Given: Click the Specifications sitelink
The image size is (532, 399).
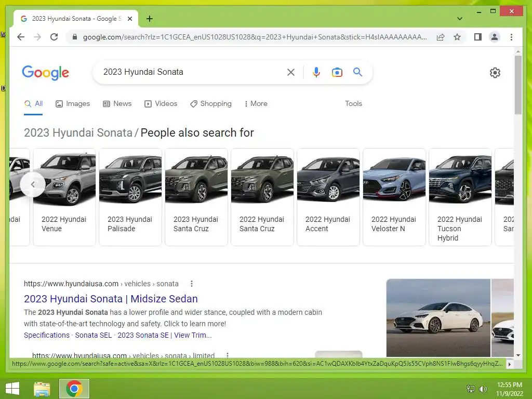Looking at the screenshot, I should [46, 335].
